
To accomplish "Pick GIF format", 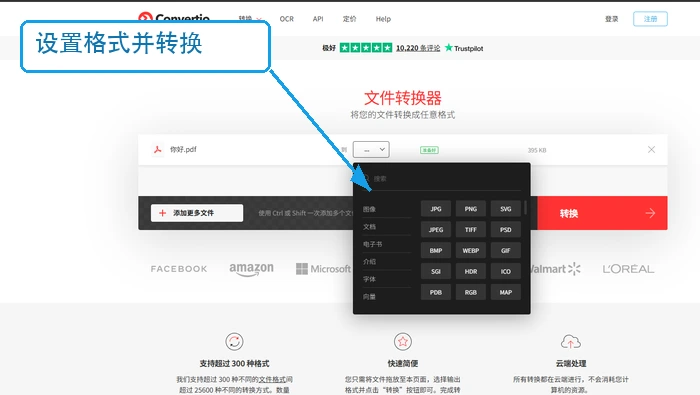I will point(505,251).
